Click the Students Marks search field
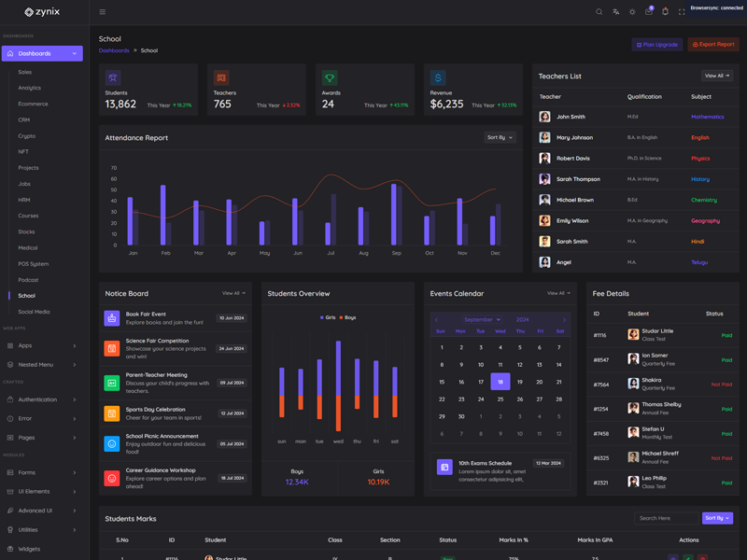 [665, 518]
